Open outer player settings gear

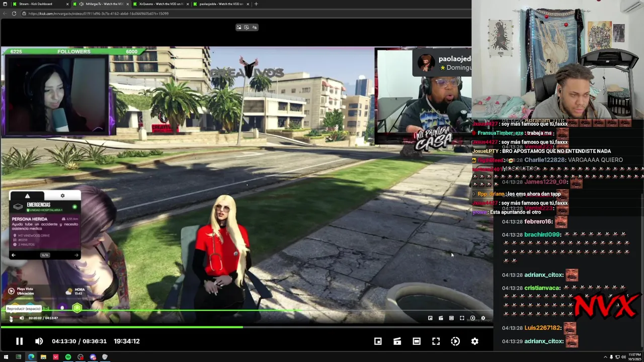[474, 341]
